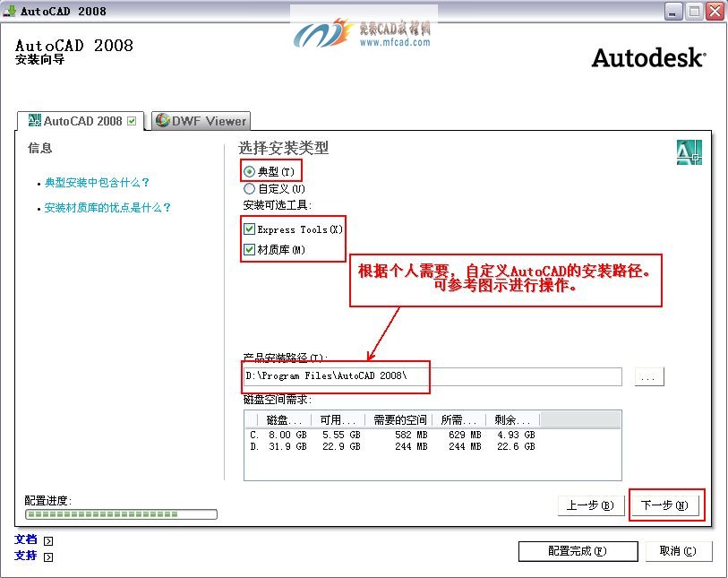
Task: Click the 629 MB cell in C row
Action: [x=465, y=435]
